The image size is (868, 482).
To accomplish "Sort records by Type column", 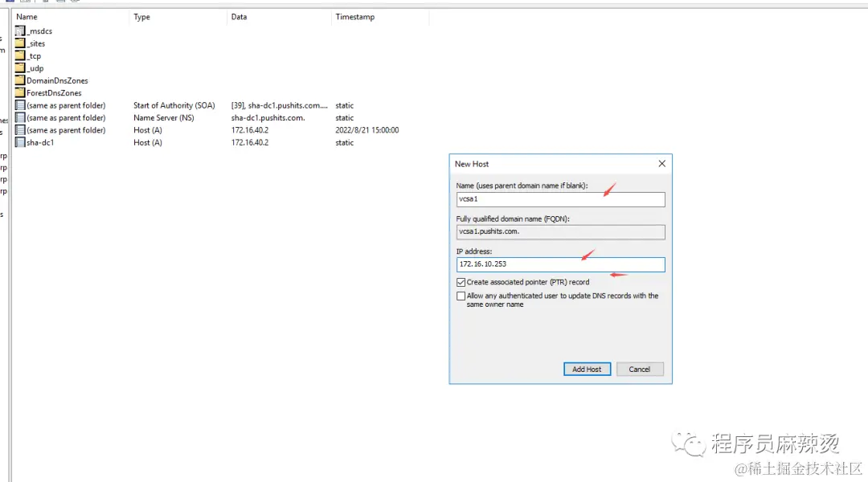I will (x=178, y=17).
